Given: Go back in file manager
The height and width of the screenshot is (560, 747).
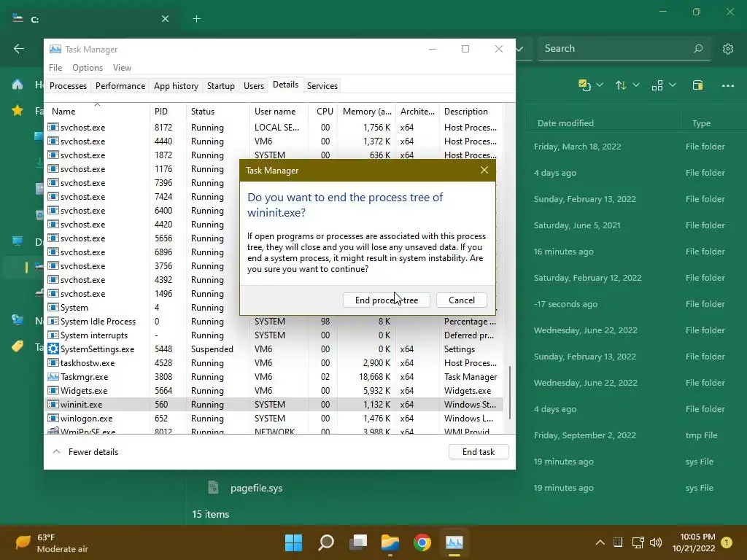Looking at the screenshot, I should coord(19,49).
